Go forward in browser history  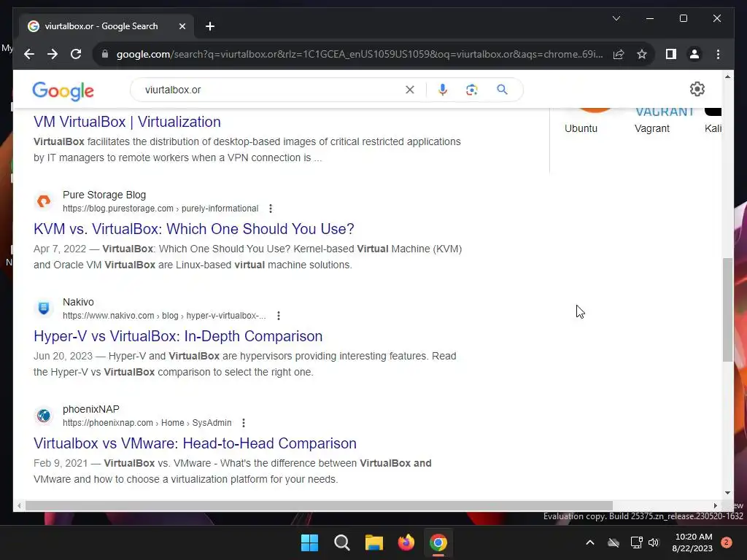53,54
